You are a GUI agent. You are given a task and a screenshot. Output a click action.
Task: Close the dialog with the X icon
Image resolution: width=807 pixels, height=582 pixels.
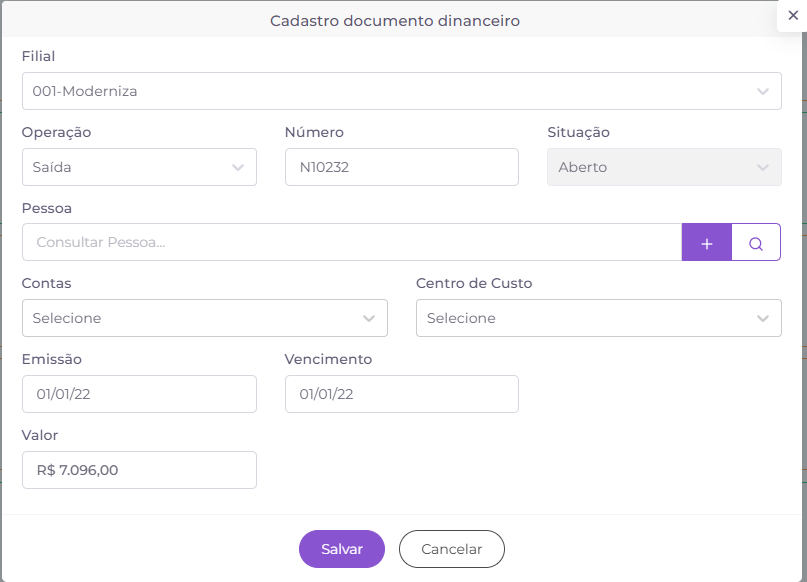coord(793,15)
